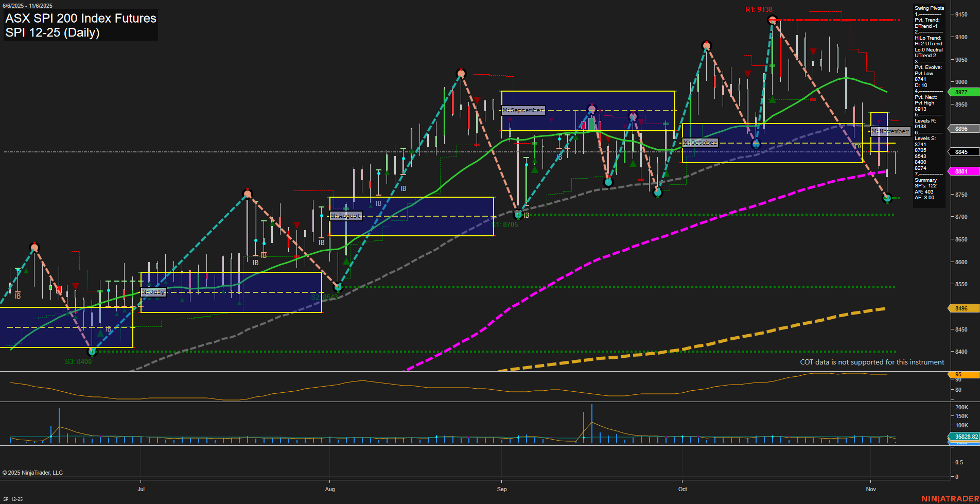The width and height of the screenshot is (980, 504).
Task: Click the magenta 8801 price marker on axis
Action: pyautogui.click(x=962, y=171)
